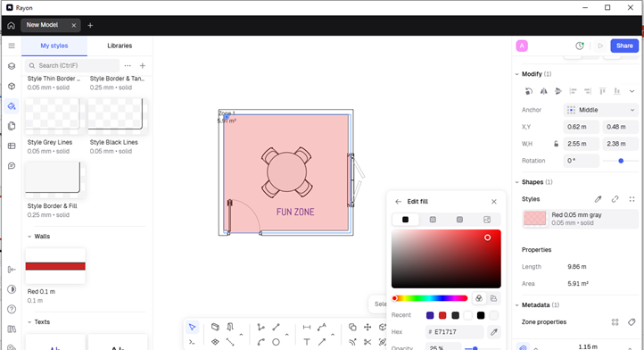The height and width of the screenshot is (350, 644).
Task: Click the unlink style chain icon
Action: (615, 199)
